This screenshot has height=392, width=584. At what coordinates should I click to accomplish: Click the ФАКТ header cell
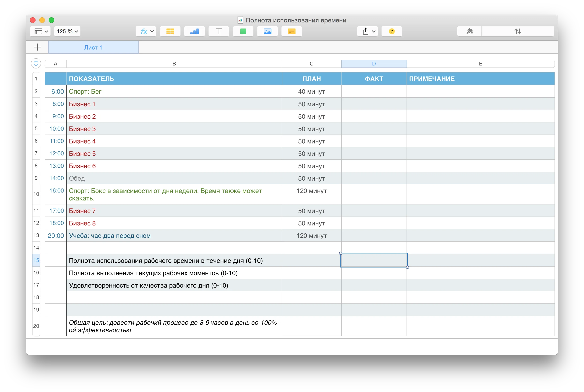(374, 79)
